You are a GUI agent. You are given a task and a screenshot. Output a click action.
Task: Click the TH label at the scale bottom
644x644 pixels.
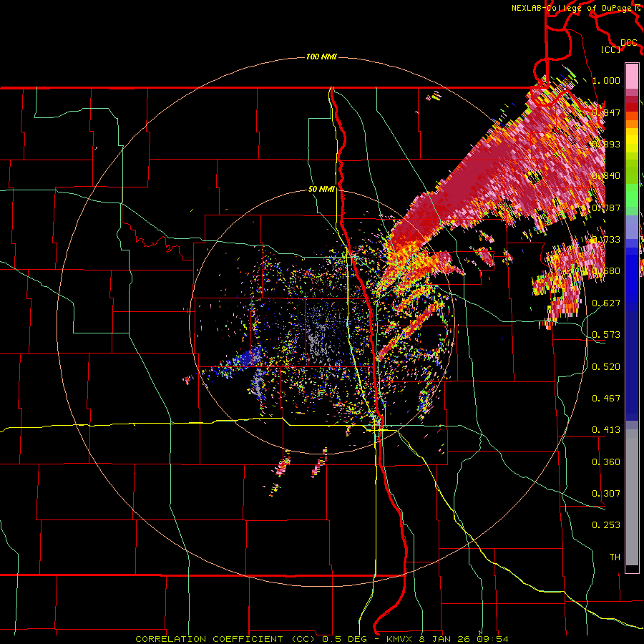coord(615,557)
